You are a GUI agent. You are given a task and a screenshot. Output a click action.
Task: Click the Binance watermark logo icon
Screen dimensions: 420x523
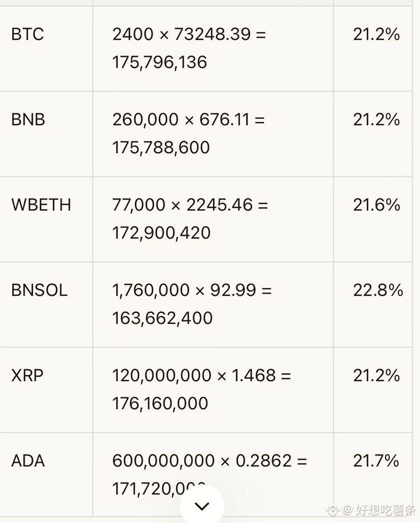pyautogui.click(x=332, y=510)
